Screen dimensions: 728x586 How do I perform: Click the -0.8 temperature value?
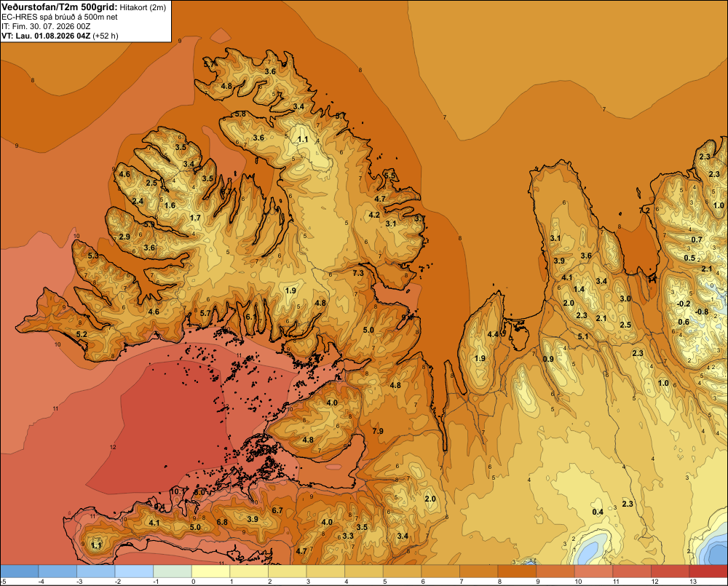point(702,312)
